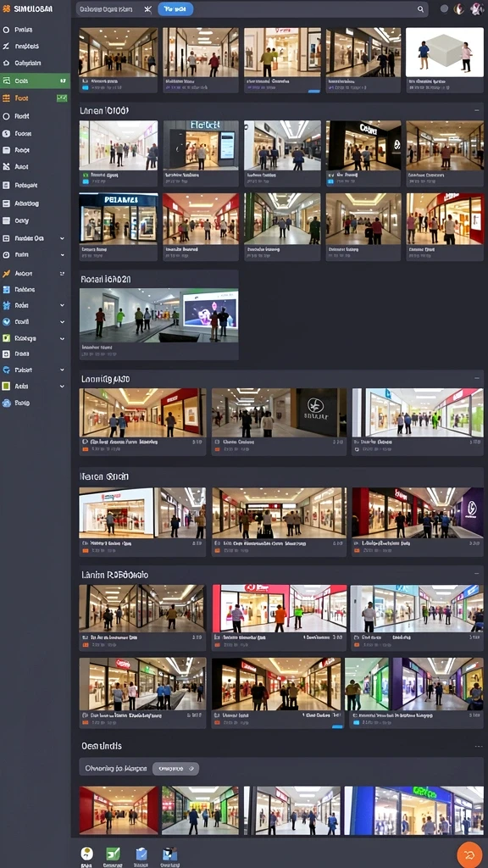Click the blue clipboard icon in the bottom toolbar
488x868 pixels.
141,853
